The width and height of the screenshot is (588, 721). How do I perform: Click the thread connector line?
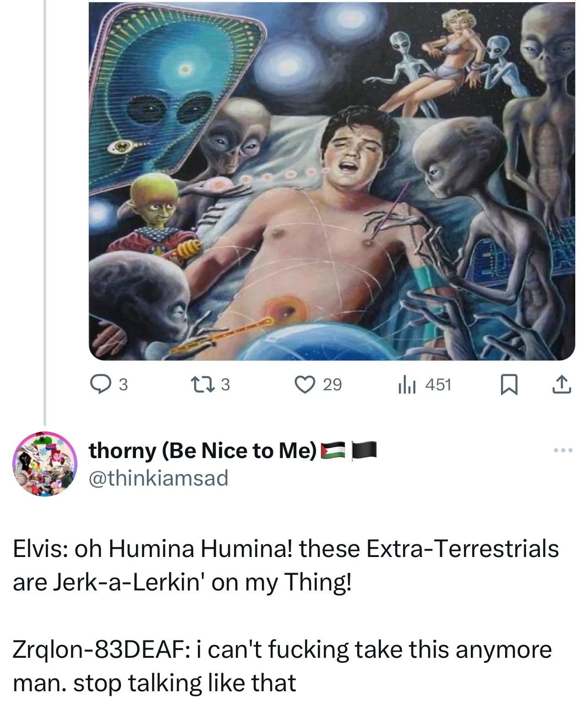point(45,211)
